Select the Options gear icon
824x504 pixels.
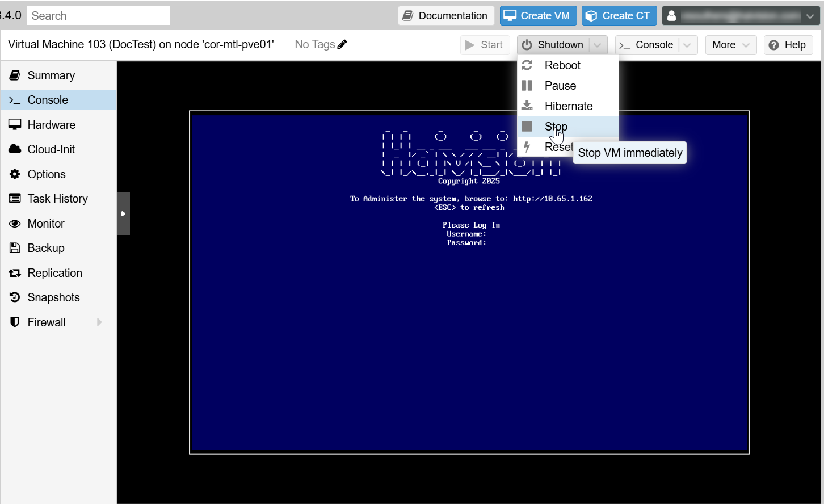15,174
